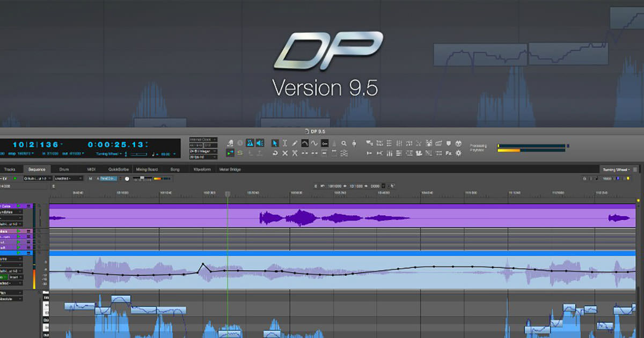Open the Drum Editor shortcut icon
The width and height of the screenshot is (644, 338).
click(429, 143)
